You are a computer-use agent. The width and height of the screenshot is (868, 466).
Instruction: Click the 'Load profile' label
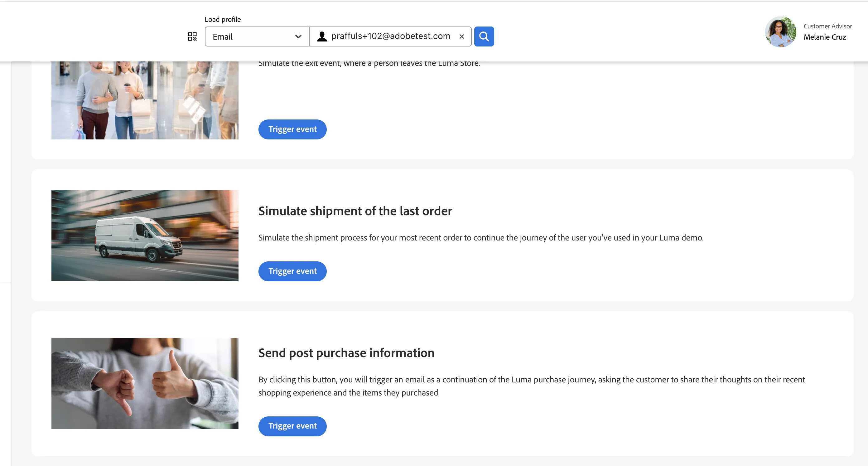point(222,20)
